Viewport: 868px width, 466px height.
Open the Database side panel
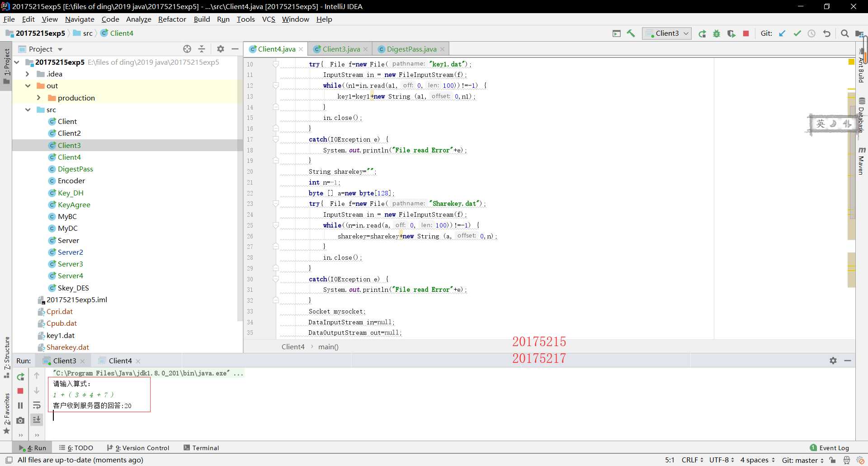[861, 115]
